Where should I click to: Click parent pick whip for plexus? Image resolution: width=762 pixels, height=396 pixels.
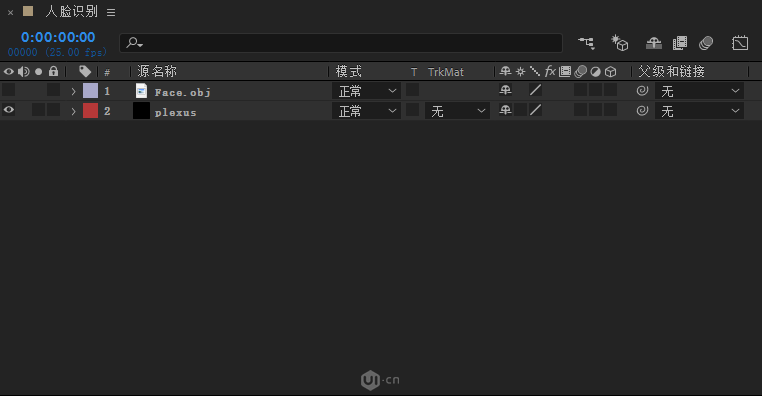(x=642, y=111)
